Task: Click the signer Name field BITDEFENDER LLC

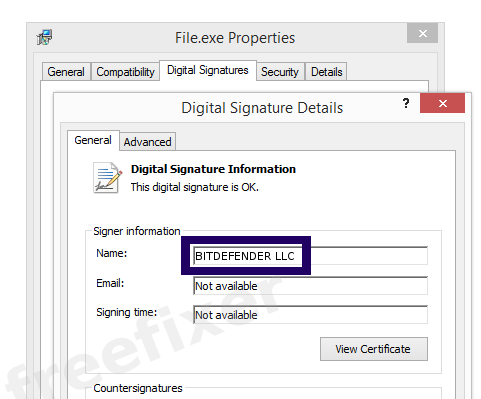Action: pos(310,256)
